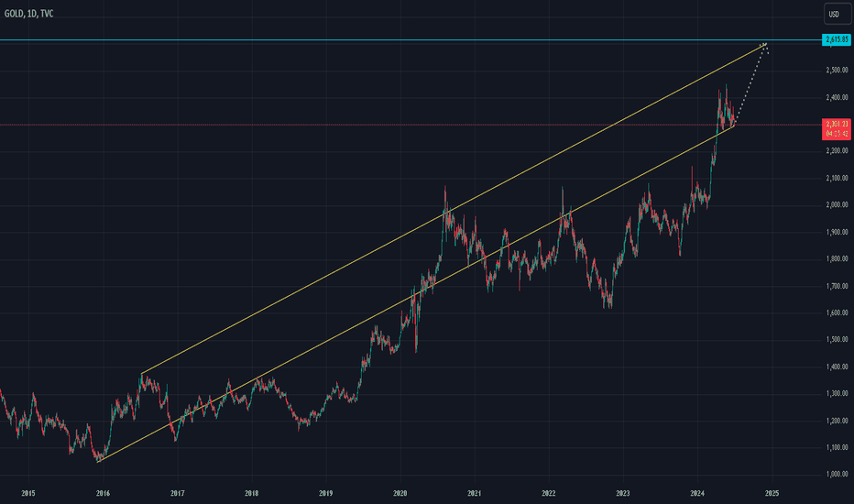Click the 2017 label on time axis

click(177, 494)
